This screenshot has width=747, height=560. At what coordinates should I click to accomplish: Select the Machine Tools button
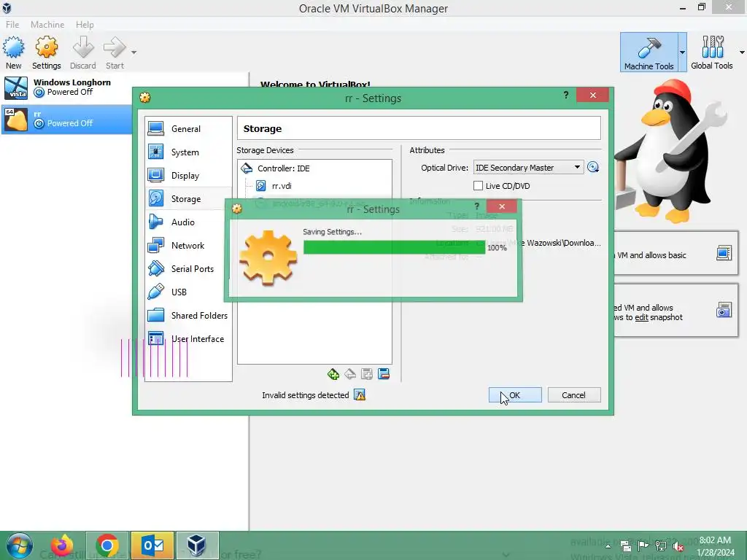pos(649,52)
